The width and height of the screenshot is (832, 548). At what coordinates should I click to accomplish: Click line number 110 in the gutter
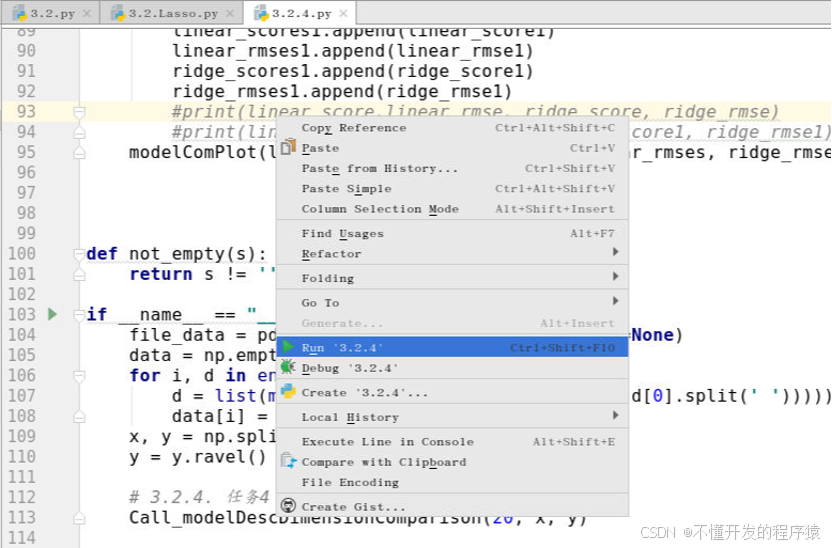point(22,456)
